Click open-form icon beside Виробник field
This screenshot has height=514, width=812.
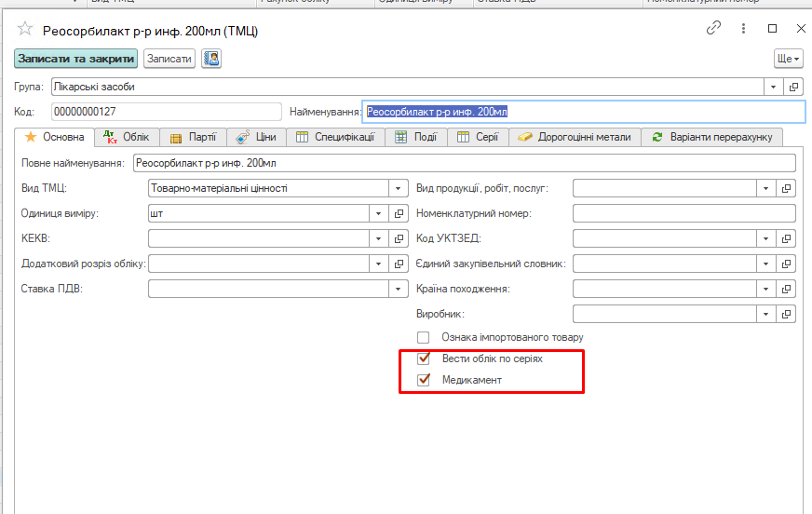point(787,314)
